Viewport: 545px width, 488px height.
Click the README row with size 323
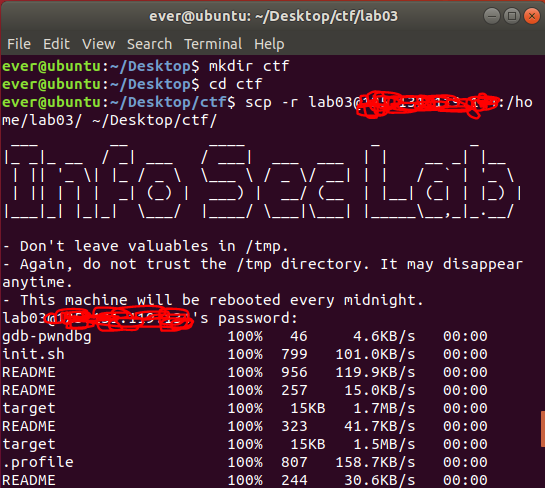(x=245, y=426)
